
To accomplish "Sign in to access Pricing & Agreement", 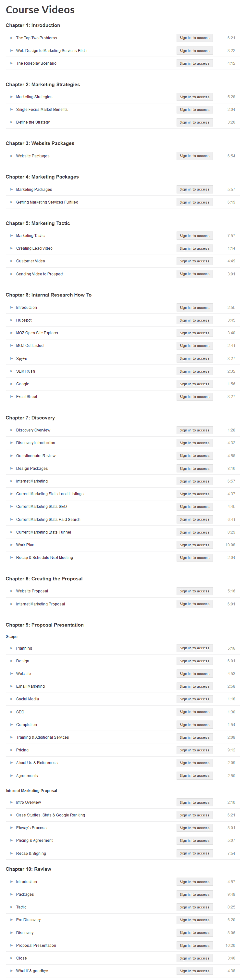I will tap(194, 841).
